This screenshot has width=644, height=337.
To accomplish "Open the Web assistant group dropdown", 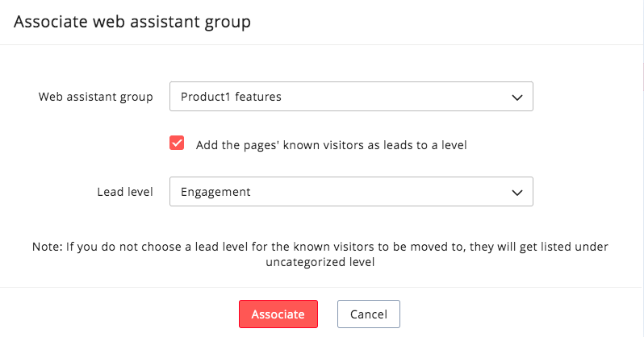I will 351,97.
